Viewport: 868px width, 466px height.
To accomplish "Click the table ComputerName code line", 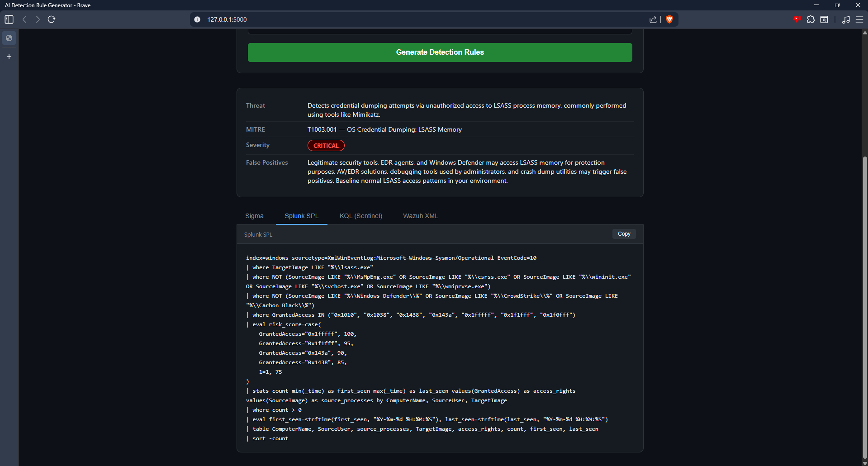I will (x=422, y=429).
